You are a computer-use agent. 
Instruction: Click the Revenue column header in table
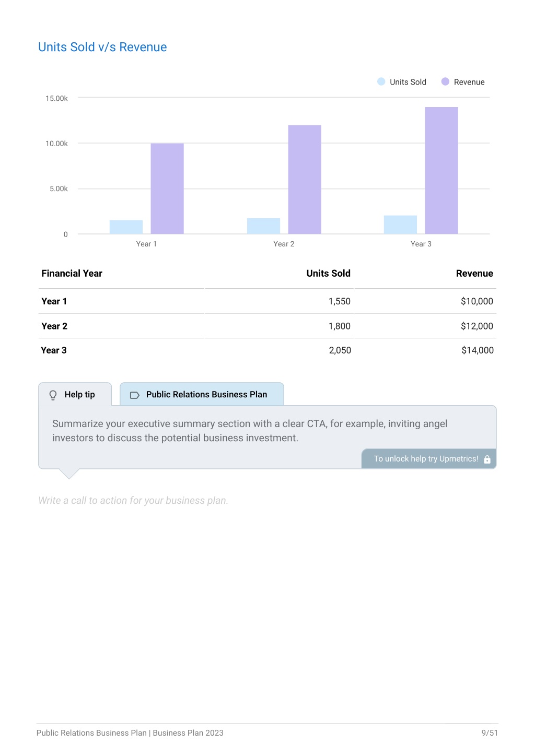click(474, 274)
